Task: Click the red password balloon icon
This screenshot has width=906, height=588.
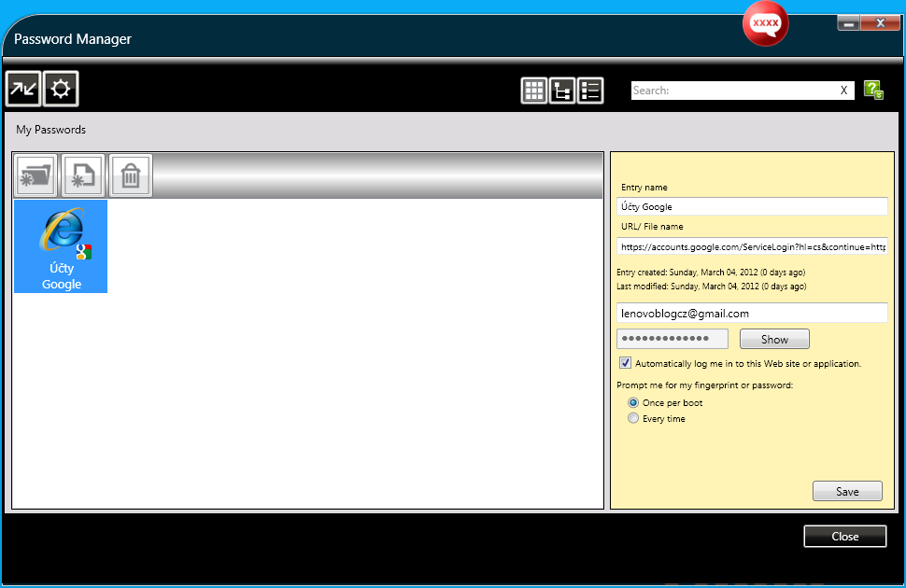Action: [765, 25]
